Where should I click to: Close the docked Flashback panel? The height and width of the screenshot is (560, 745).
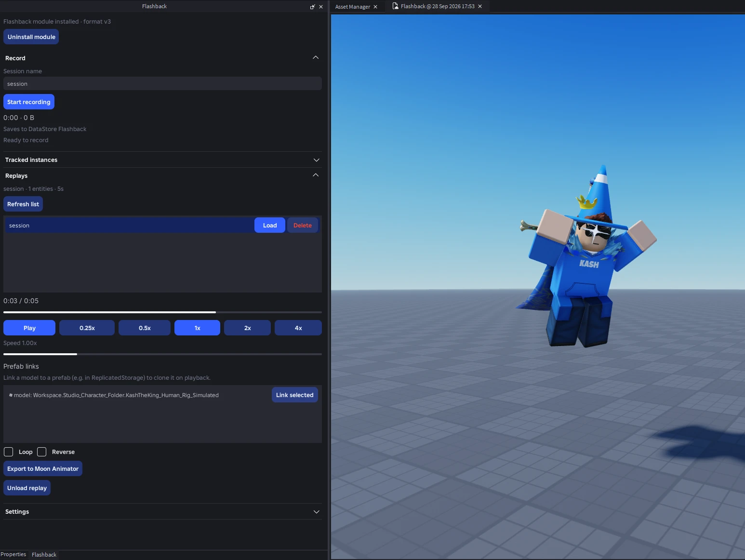(321, 7)
